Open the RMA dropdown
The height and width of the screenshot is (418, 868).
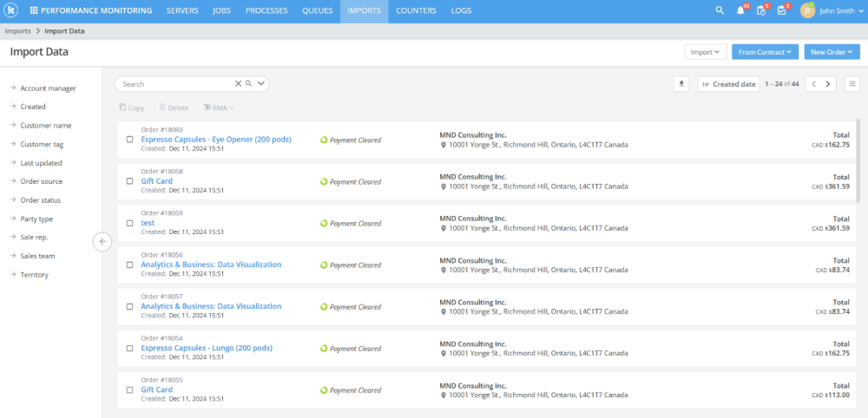tap(219, 108)
